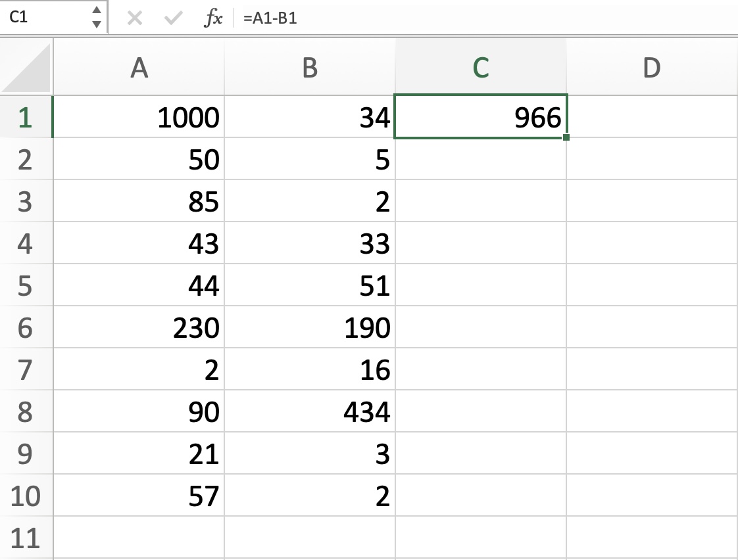Select row 7 header
Image resolution: width=738 pixels, height=560 pixels.
(26, 369)
